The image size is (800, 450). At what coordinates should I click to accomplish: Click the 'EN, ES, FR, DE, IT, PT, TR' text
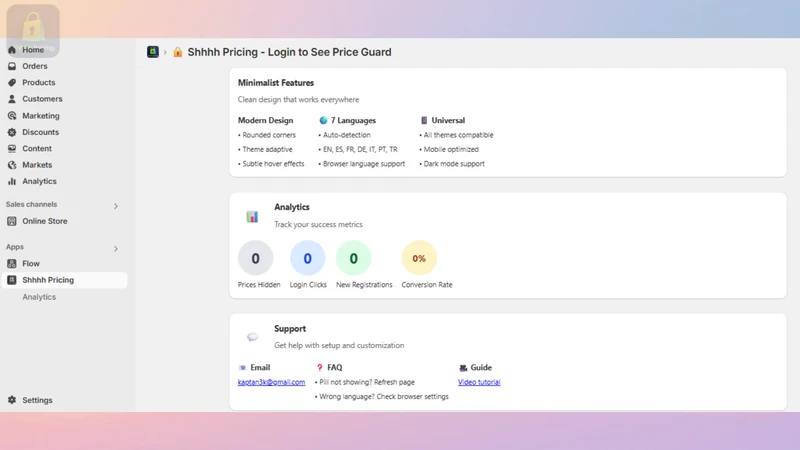tap(360, 149)
